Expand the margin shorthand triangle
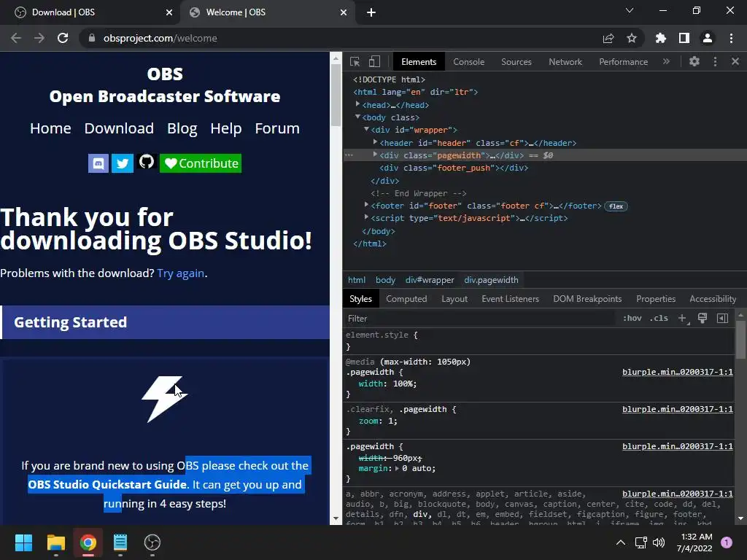Screen dimensions: 747x560 pyautogui.click(x=398, y=469)
